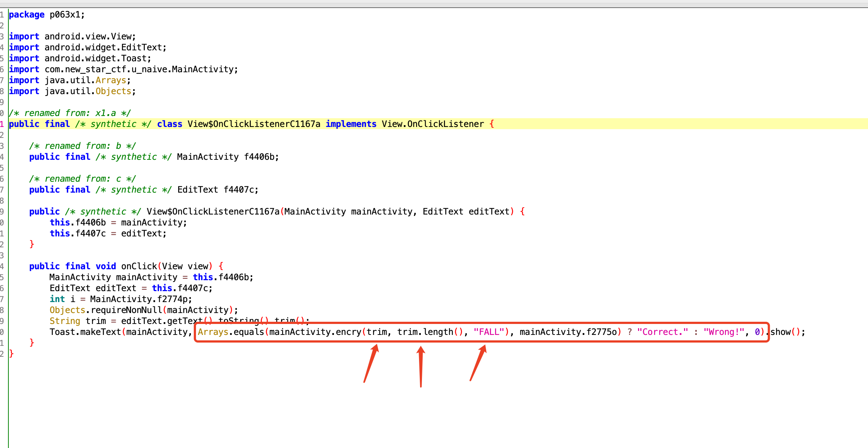Click Arrays in the java.util.Arrays import
The image size is (868, 448).
(111, 80)
